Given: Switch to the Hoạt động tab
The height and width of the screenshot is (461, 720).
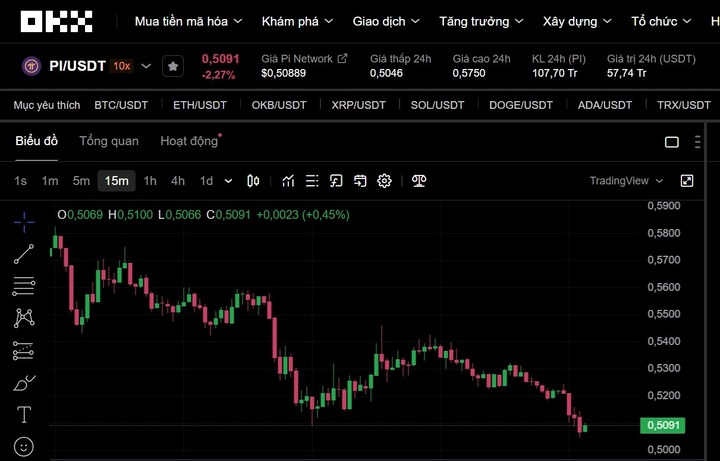Looking at the screenshot, I should (189, 141).
